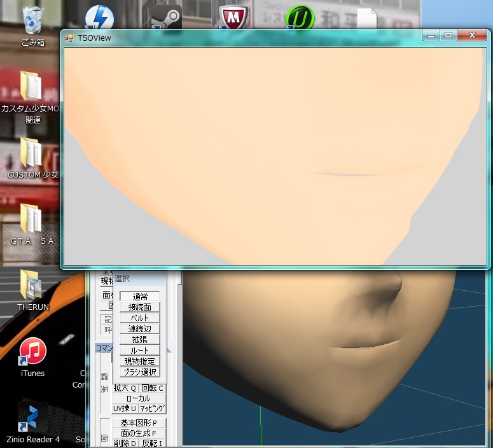
Task: Click the TSOView window title bar
Action: [x=242, y=38]
